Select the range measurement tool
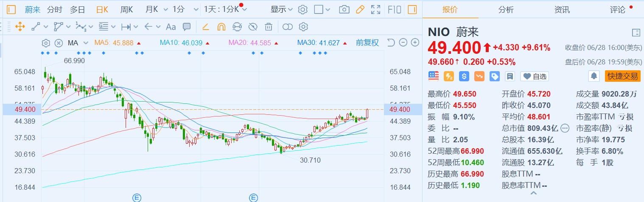The image size is (644, 202). tap(126, 27)
